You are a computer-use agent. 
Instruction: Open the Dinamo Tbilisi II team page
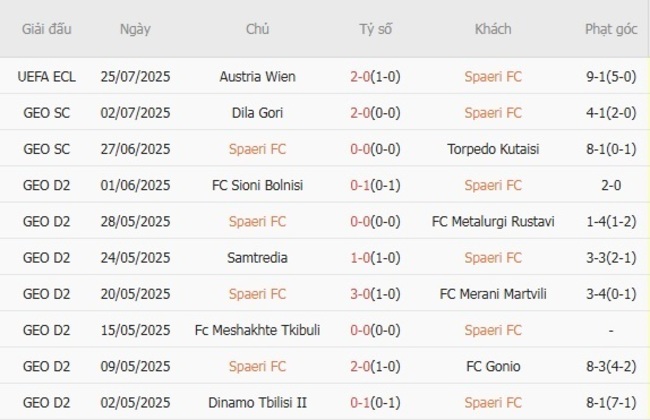tap(257, 402)
